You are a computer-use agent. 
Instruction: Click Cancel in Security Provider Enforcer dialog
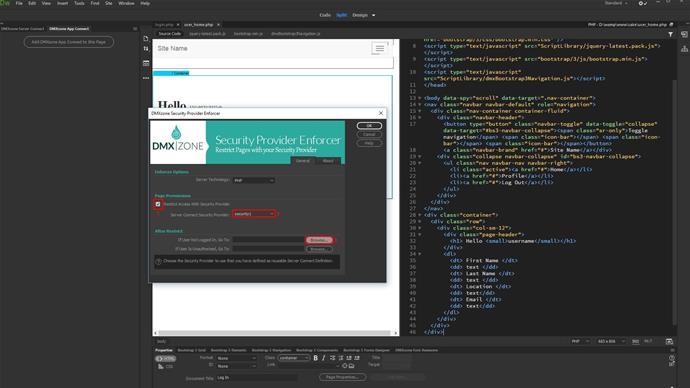point(369,134)
